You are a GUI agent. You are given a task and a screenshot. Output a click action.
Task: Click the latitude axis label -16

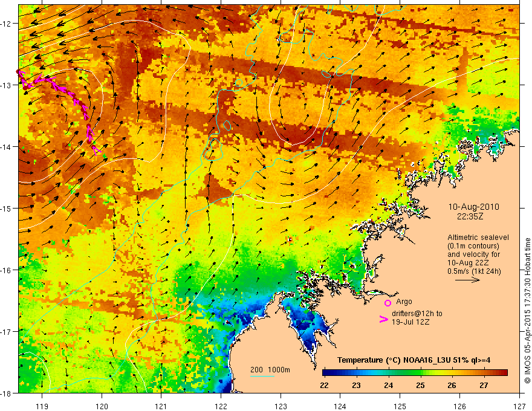(6, 270)
